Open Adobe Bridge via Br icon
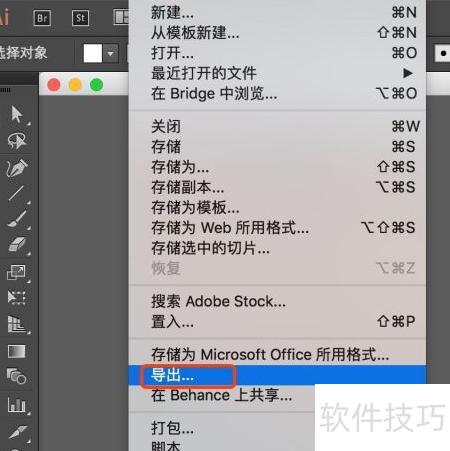Image resolution: width=450 pixels, height=451 pixels. (x=42, y=18)
